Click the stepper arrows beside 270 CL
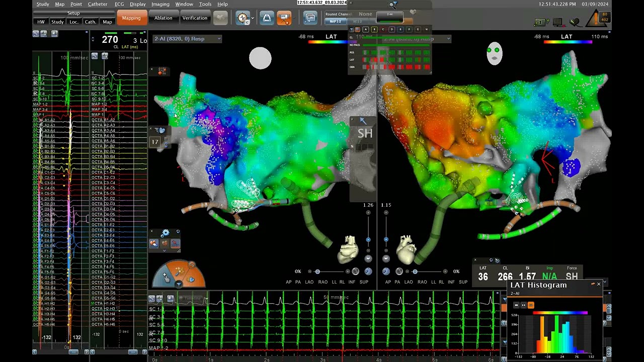 pos(93,39)
